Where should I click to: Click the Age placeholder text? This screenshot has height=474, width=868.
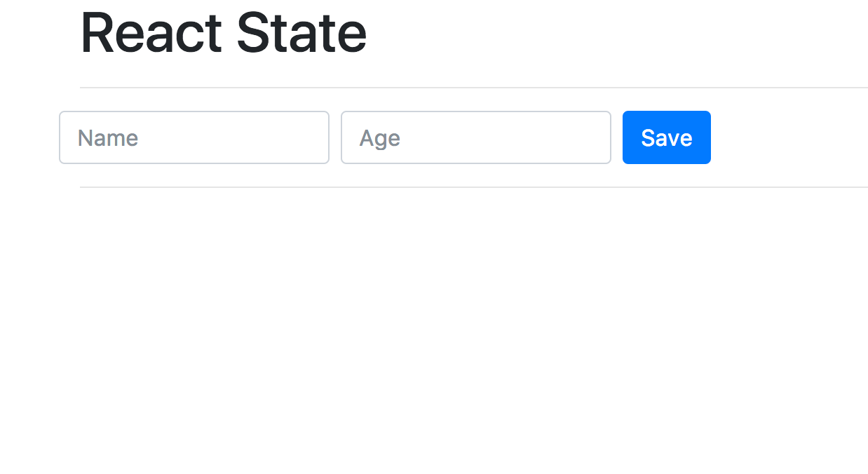(379, 138)
